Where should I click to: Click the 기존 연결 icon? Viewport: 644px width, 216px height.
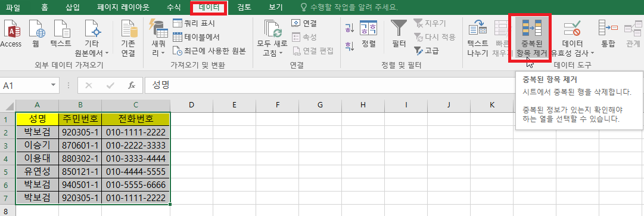tap(128, 38)
